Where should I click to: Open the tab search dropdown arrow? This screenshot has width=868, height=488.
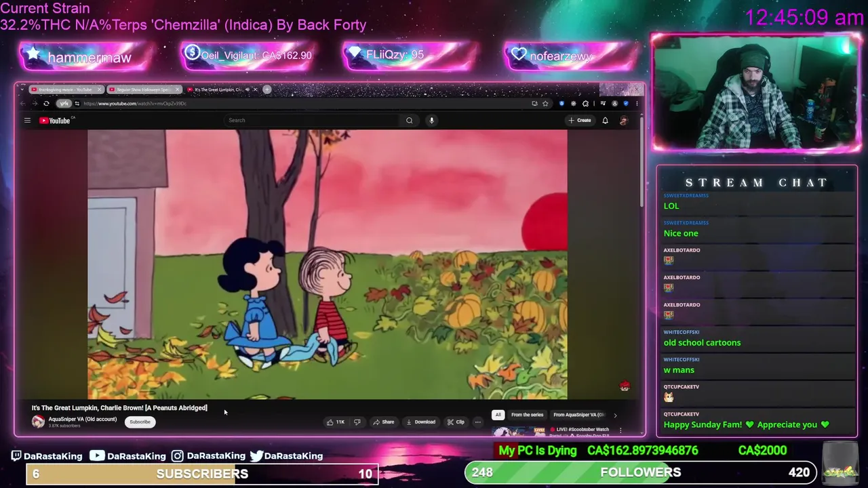pos(22,89)
